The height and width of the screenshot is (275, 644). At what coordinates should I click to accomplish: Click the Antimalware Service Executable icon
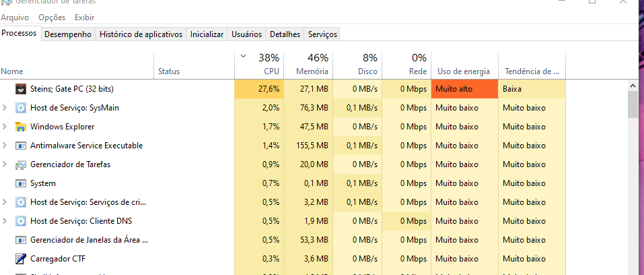pyautogui.click(x=20, y=146)
